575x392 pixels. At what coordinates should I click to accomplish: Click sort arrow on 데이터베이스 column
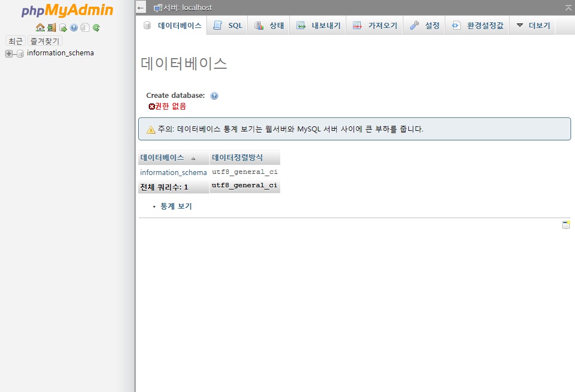(194, 159)
